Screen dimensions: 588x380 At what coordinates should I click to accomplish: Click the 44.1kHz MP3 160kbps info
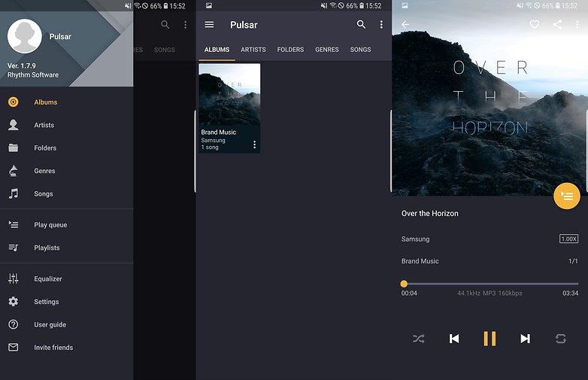[x=489, y=293]
